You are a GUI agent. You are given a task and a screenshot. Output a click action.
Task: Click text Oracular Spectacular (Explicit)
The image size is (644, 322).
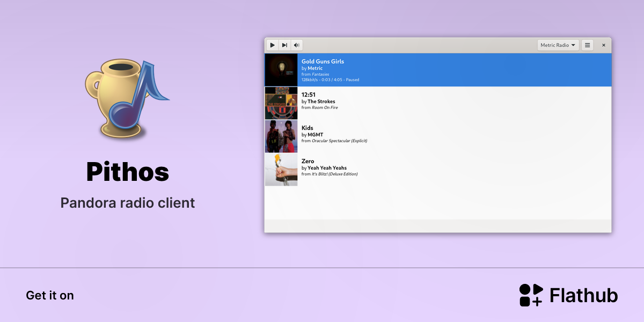coord(340,141)
